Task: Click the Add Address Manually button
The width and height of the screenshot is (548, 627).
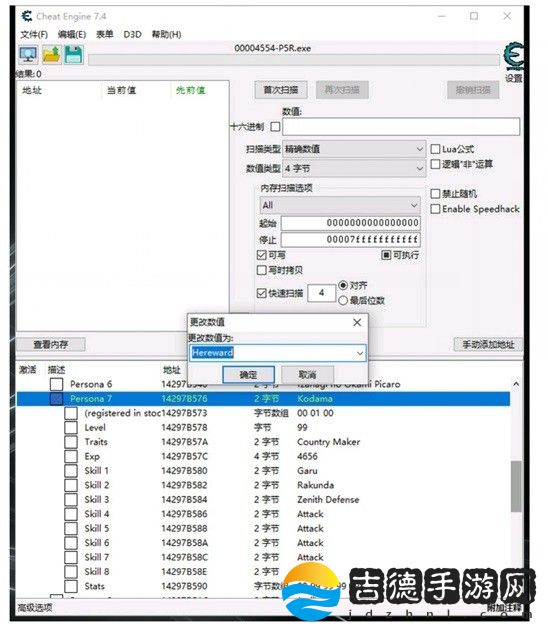Action: (x=488, y=345)
